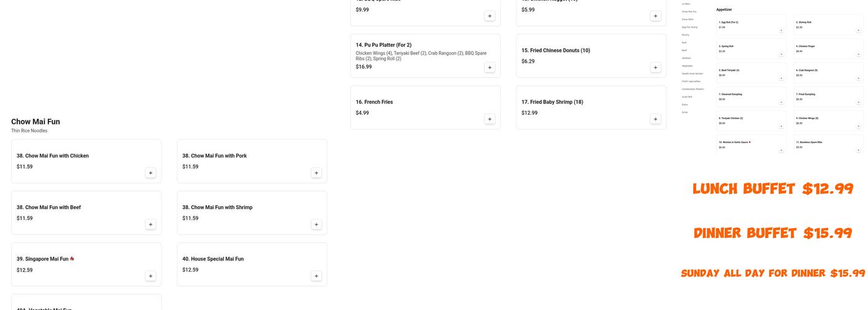Select Dinner Buffet $15.99 banner text
868x310 pixels.
773,233
